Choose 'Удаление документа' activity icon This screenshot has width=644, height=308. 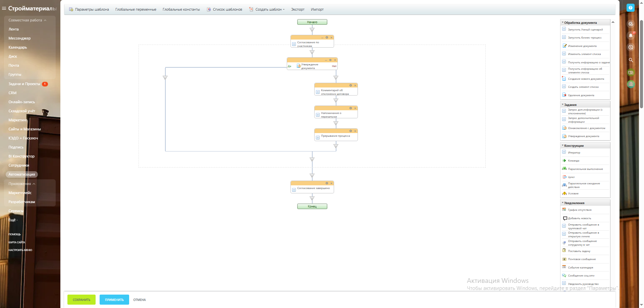(x=565, y=95)
